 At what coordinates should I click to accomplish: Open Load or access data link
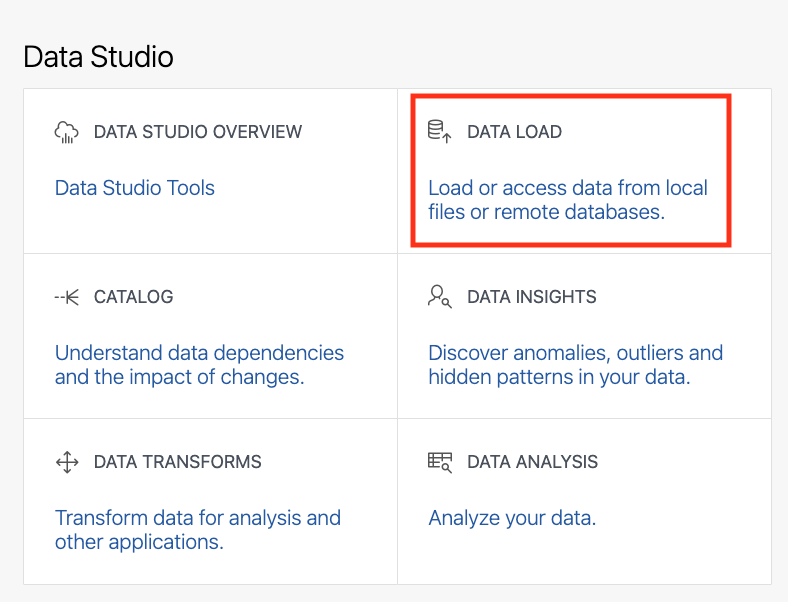[x=568, y=200]
